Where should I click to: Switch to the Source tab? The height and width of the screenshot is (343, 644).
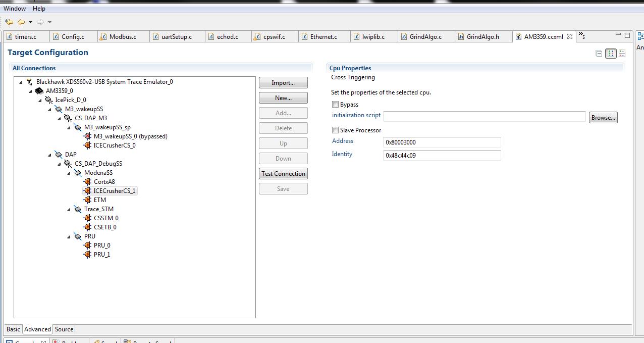click(x=64, y=329)
